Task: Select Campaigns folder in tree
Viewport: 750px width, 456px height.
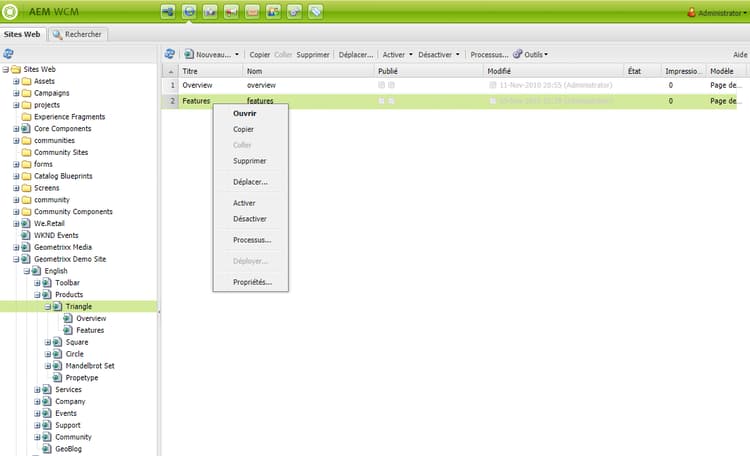Action: 52,93
